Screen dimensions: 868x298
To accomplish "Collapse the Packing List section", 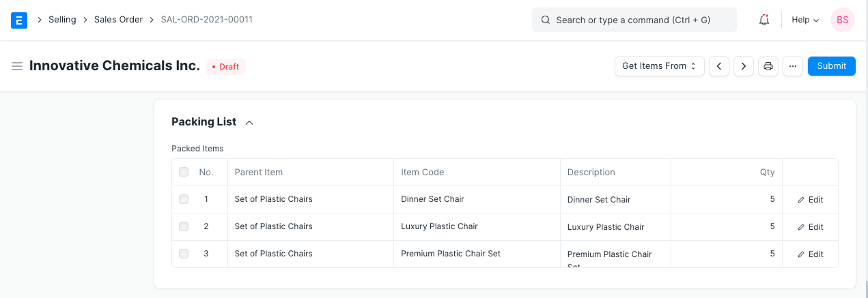I will (249, 123).
